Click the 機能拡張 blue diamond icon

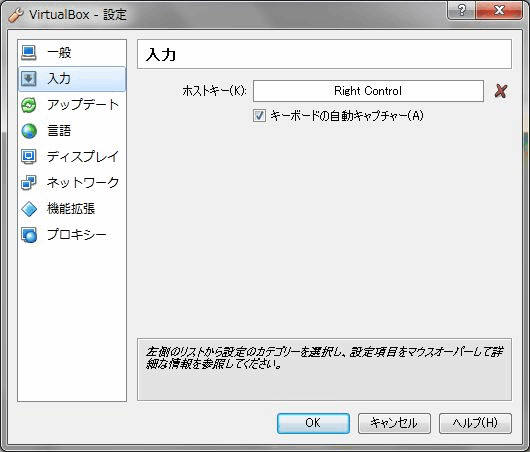(29, 209)
